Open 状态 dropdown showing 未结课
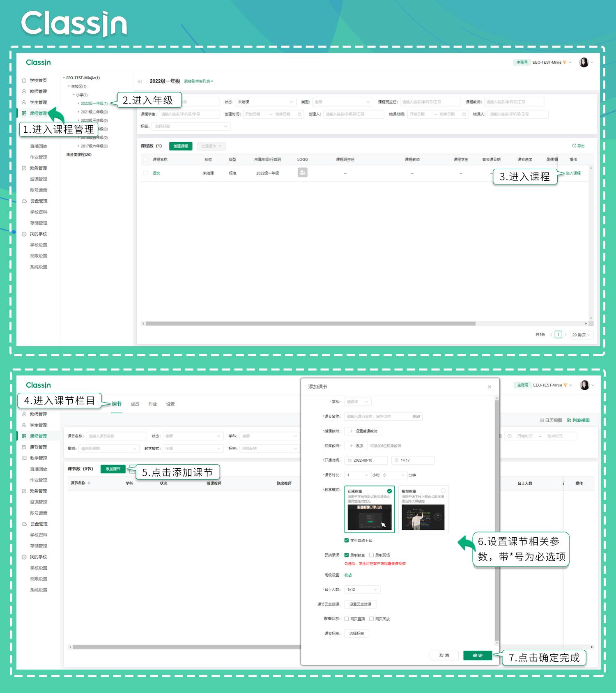616x693 pixels. click(x=265, y=102)
